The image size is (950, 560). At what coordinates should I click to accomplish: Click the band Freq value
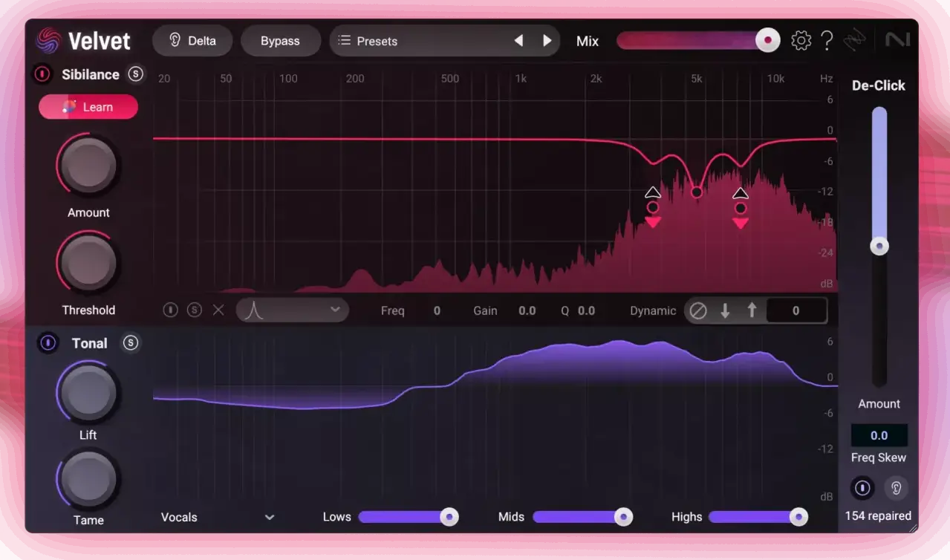click(437, 310)
